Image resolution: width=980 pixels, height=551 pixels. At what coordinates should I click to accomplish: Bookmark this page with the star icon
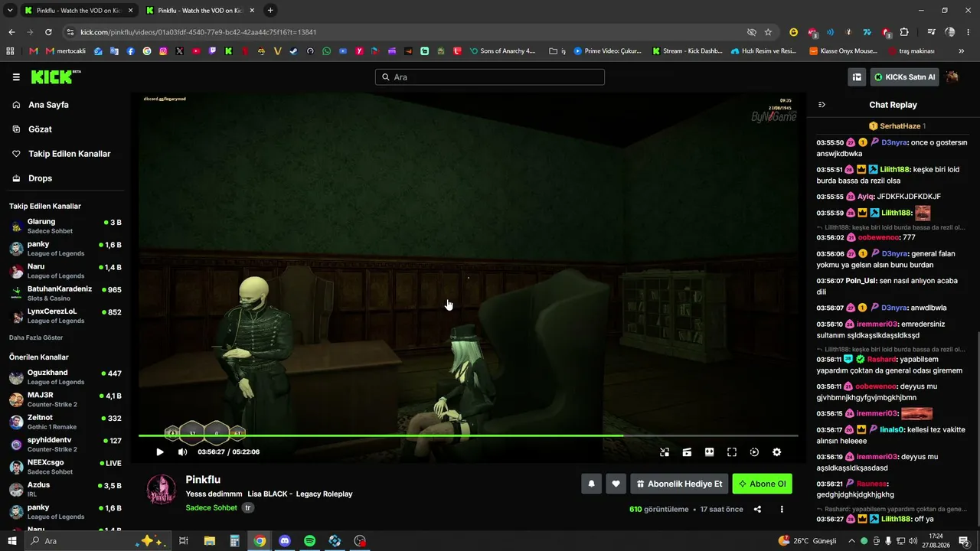click(x=768, y=32)
